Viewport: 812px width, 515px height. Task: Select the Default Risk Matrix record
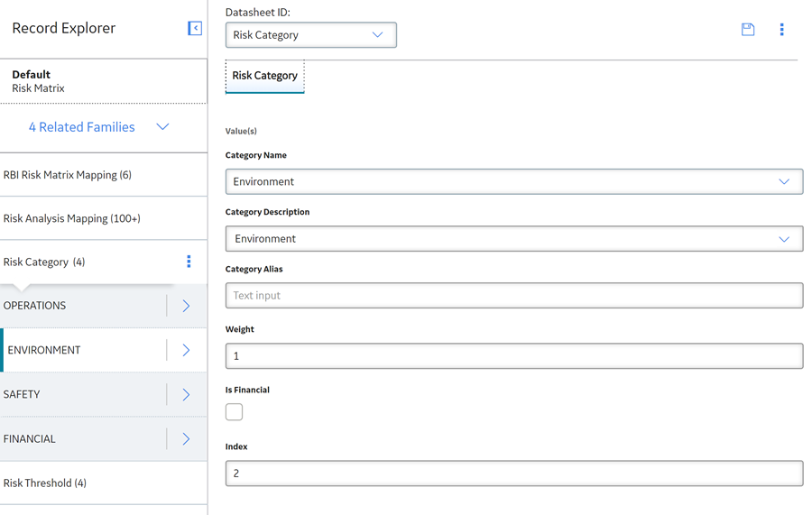tap(104, 81)
